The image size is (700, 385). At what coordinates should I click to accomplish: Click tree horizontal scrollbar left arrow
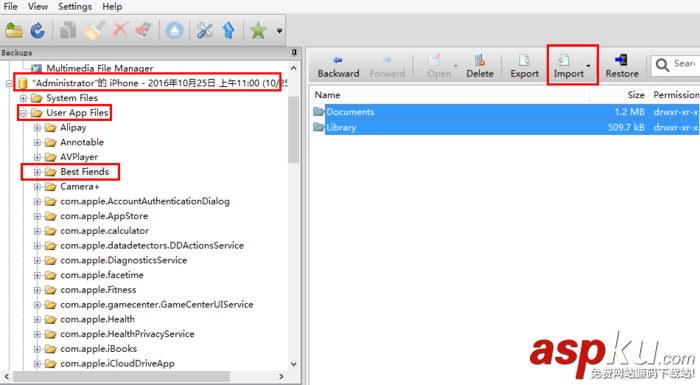[x=6, y=376]
